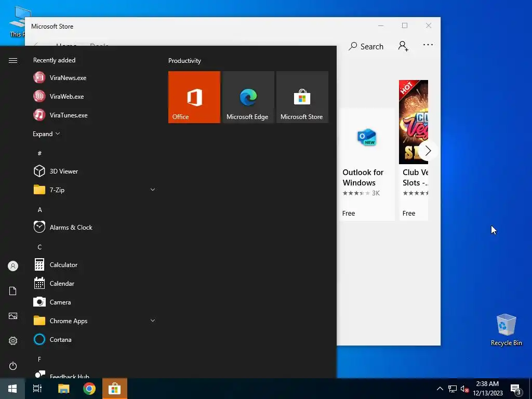Open Alarms & Clock
Image resolution: width=532 pixels, height=399 pixels.
pos(94,227)
